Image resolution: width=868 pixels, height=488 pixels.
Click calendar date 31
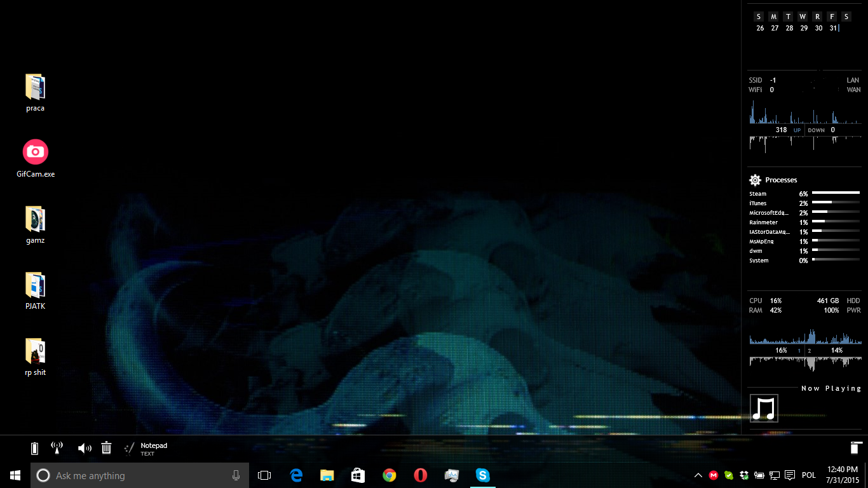click(x=833, y=28)
